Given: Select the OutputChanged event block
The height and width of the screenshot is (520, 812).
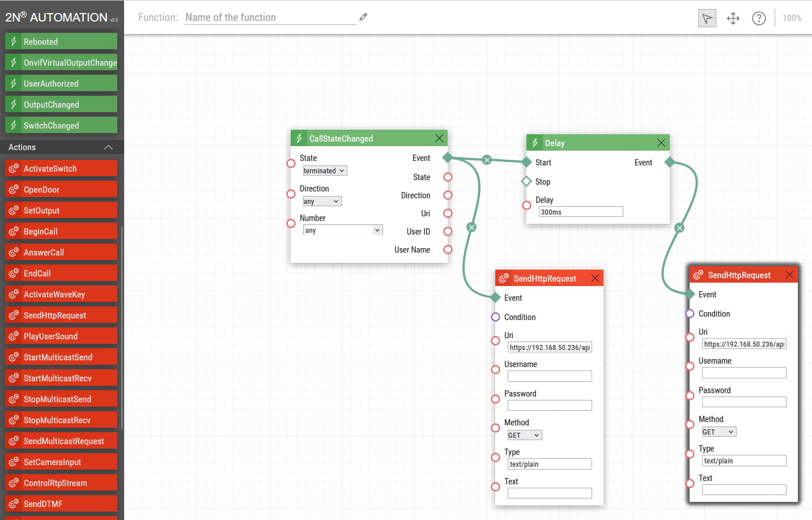Looking at the screenshot, I should coord(61,104).
